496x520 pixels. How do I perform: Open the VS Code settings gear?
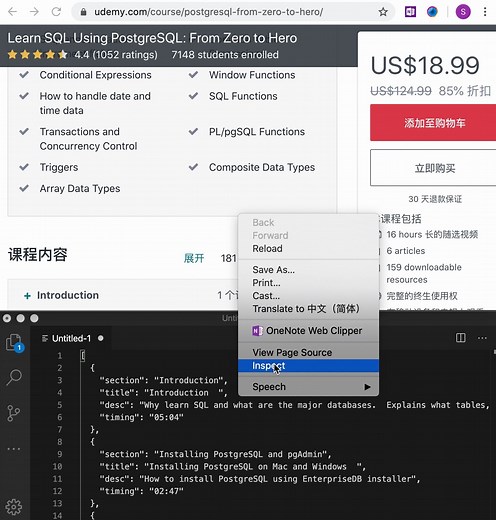(x=14, y=507)
